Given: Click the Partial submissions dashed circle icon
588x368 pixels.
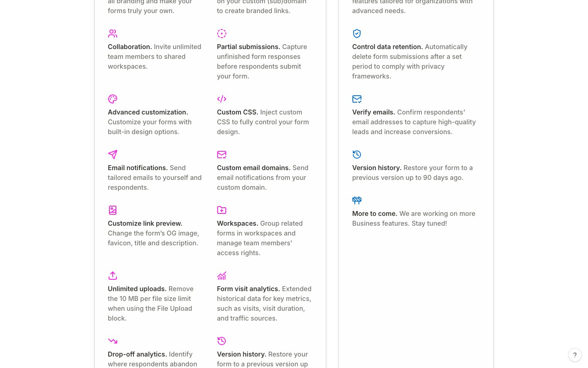Looking at the screenshot, I should tap(222, 34).
